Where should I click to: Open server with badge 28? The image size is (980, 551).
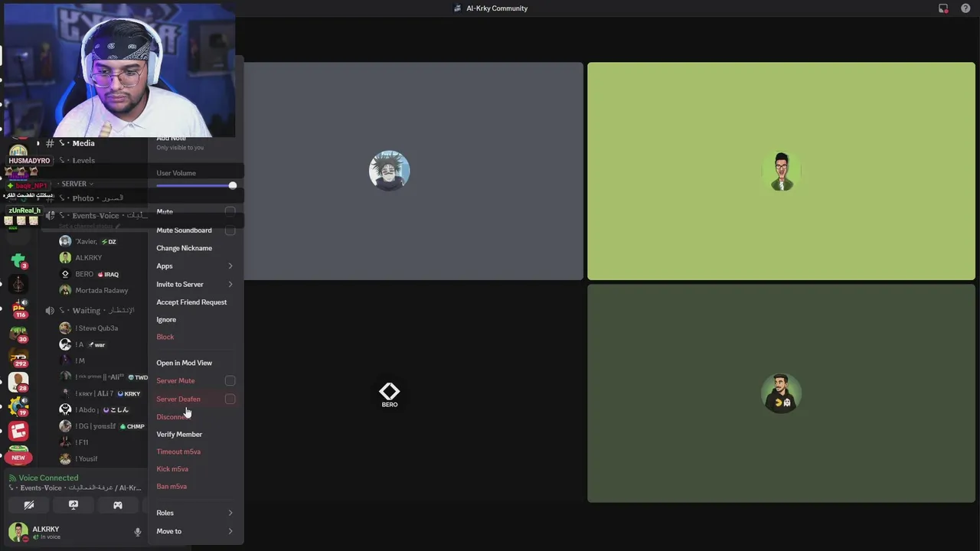pos(18,381)
